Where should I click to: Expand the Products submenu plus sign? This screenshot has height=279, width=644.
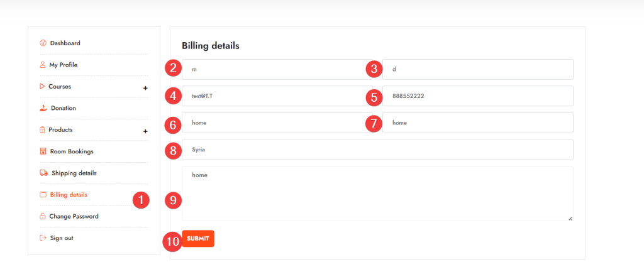tap(145, 131)
